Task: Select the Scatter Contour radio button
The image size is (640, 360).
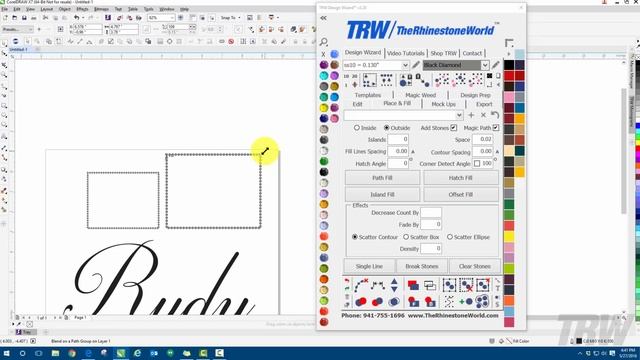Action: [x=355, y=237]
